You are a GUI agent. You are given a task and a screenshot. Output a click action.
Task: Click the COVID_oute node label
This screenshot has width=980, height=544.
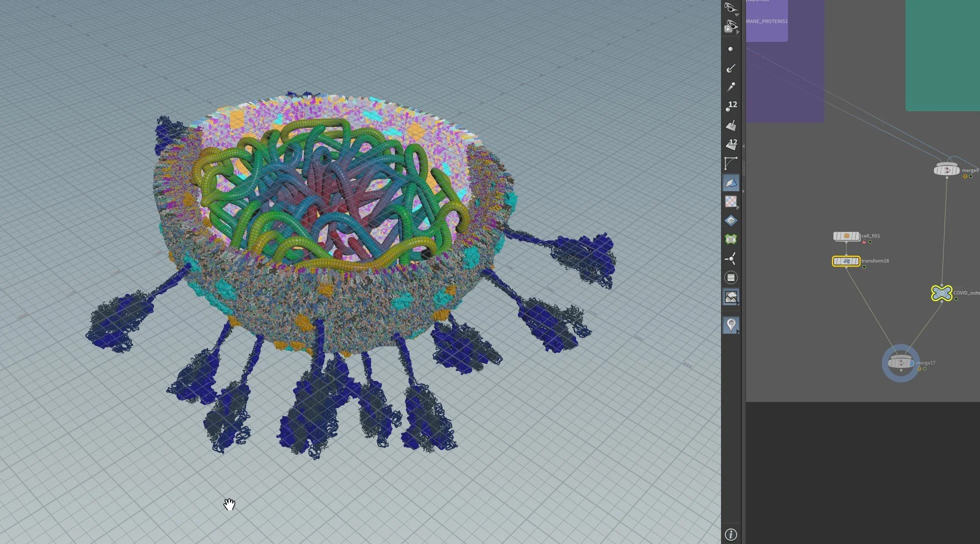point(966,293)
